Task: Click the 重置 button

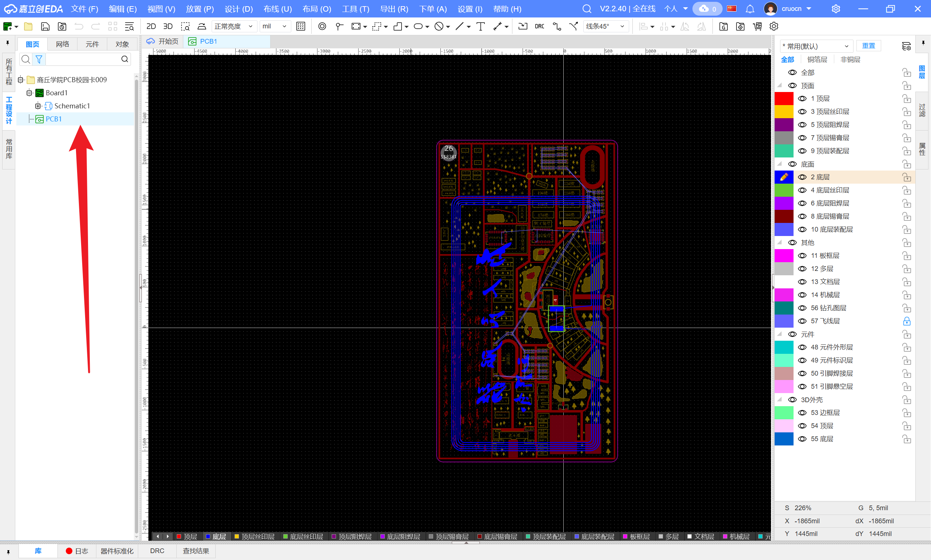Action: pyautogui.click(x=868, y=46)
